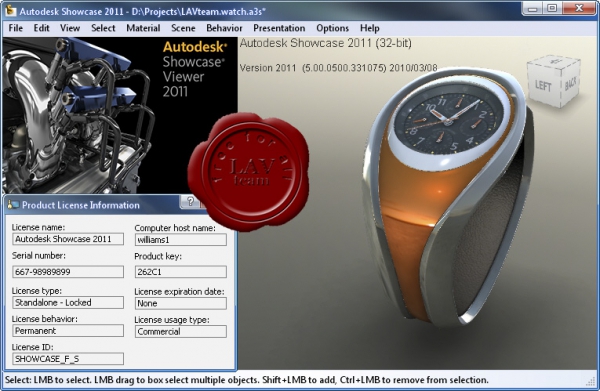Close the Autodesk Showcase window

[x=579, y=8]
